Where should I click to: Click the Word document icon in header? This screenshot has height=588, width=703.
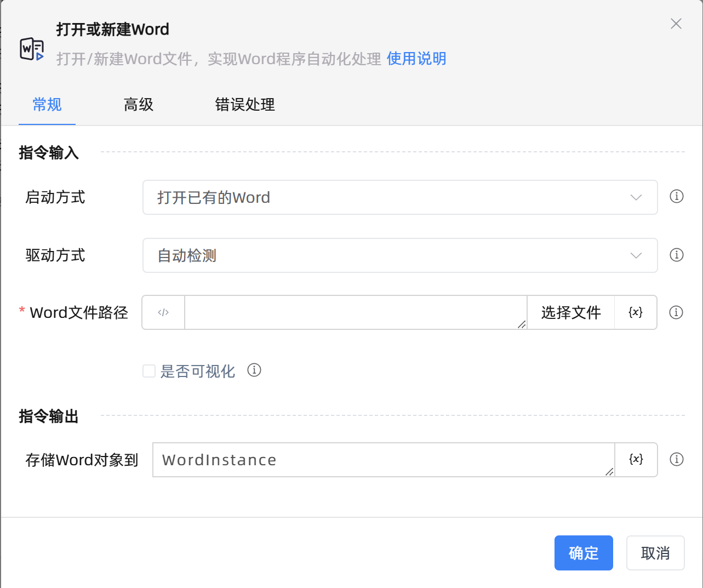32,49
